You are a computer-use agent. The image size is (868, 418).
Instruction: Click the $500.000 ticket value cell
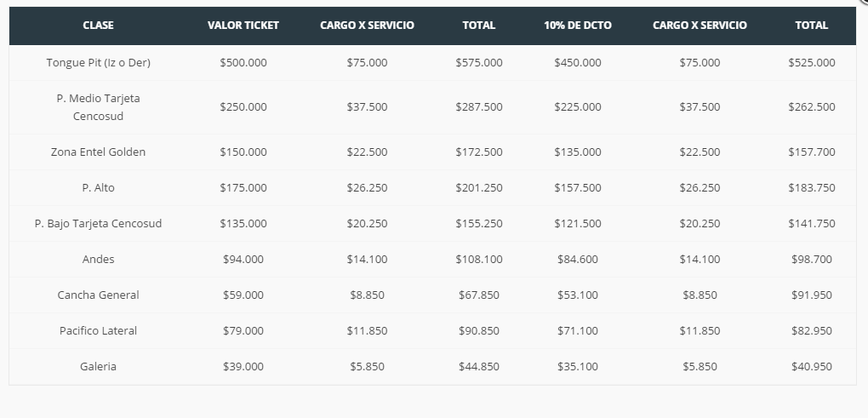coord(243,63)
